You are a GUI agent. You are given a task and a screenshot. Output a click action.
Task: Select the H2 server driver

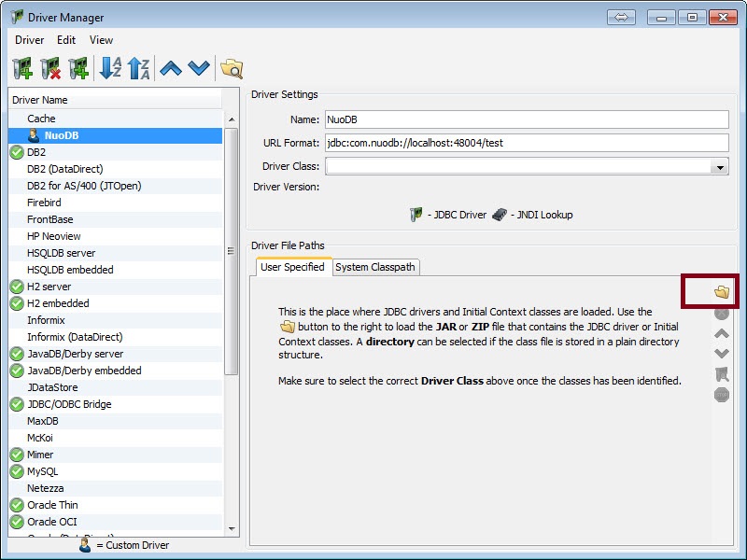coord(115,287)
